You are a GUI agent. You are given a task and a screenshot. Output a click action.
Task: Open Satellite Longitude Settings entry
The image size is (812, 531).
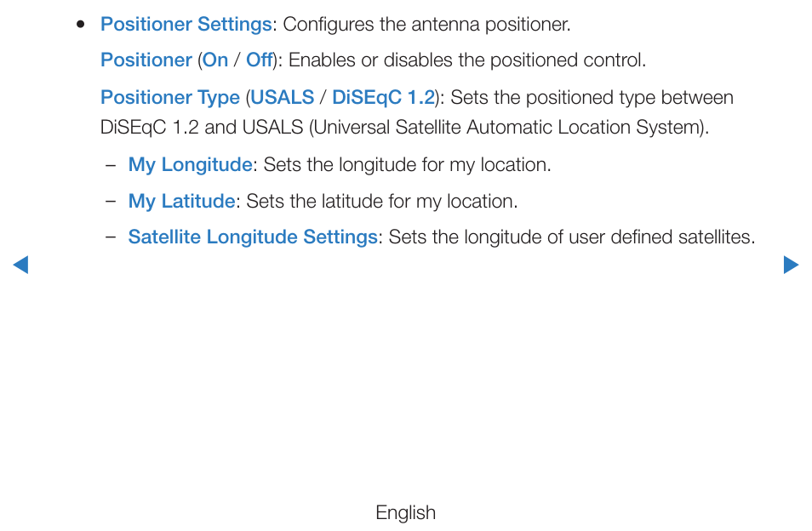point(253,237)
